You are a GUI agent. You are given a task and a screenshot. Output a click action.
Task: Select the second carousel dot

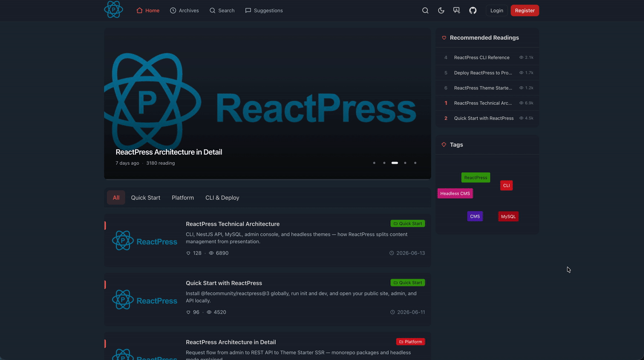click(384, 163)
